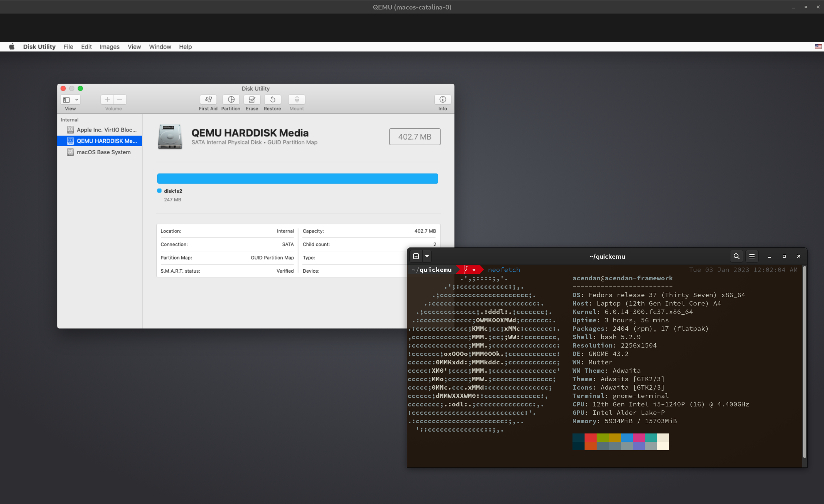Expand the View dropdown chevron
The image size is (824, 504).
76,99
